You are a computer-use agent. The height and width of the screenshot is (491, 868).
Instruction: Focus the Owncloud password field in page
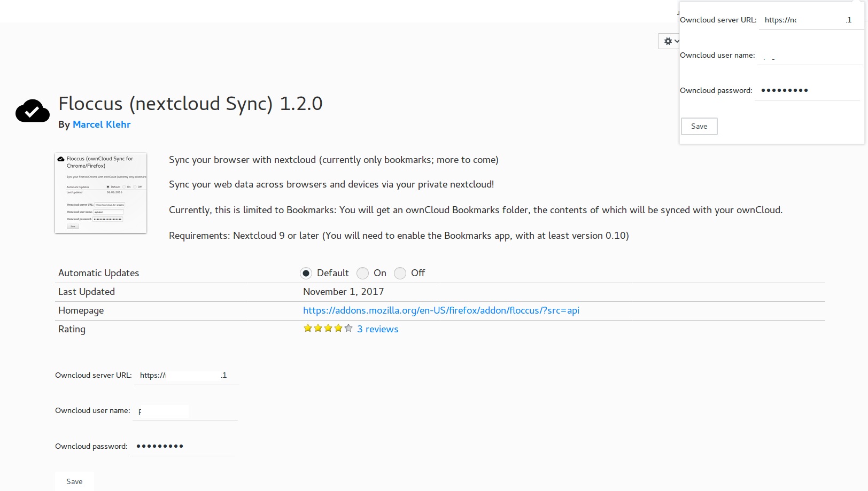183,447
